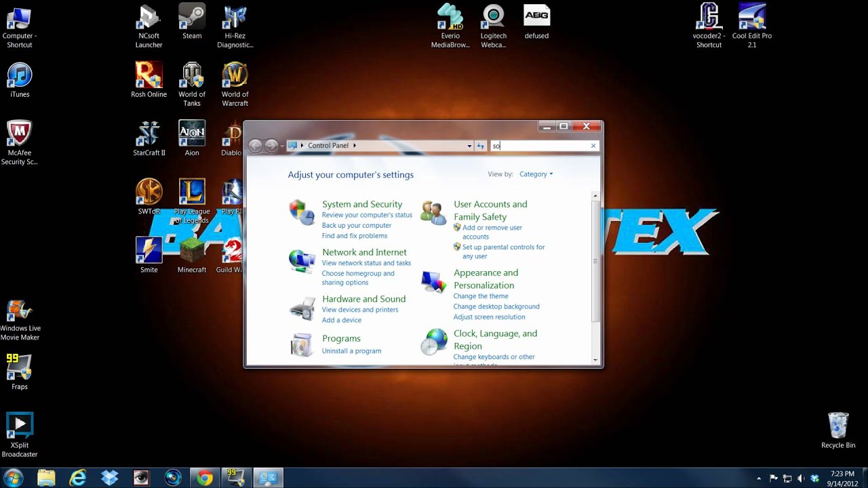Open the Smite desktop icon
This screenshot has height=488, width=868.
[x=149, y=256]
